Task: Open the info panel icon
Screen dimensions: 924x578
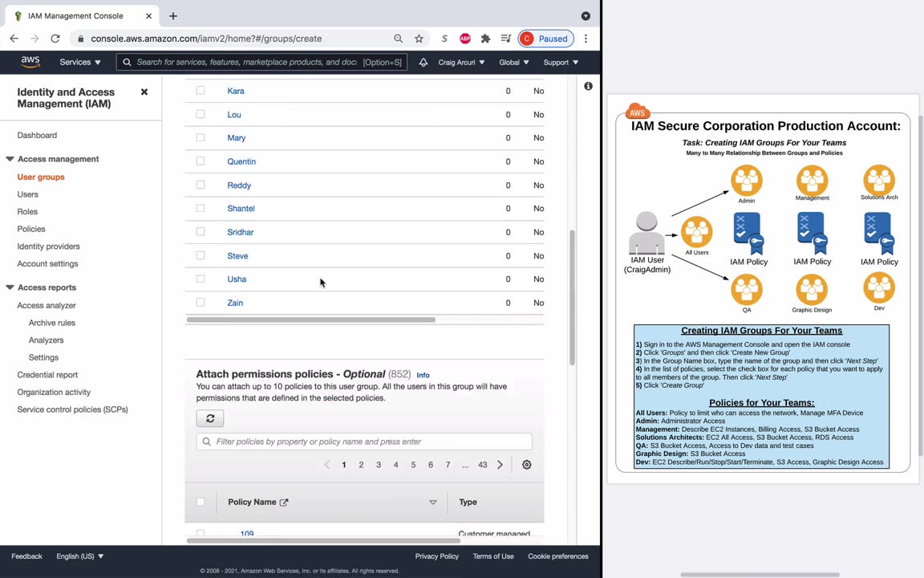Action: 588,86
